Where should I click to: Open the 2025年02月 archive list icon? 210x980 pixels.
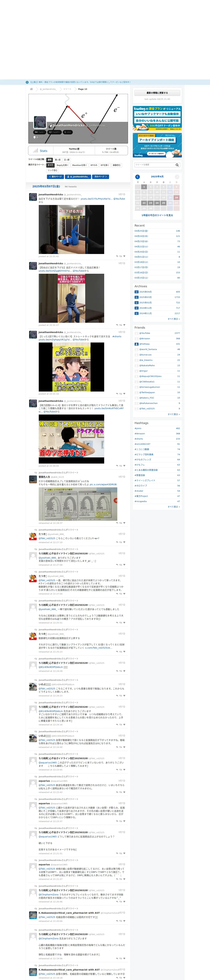point(136,302)
